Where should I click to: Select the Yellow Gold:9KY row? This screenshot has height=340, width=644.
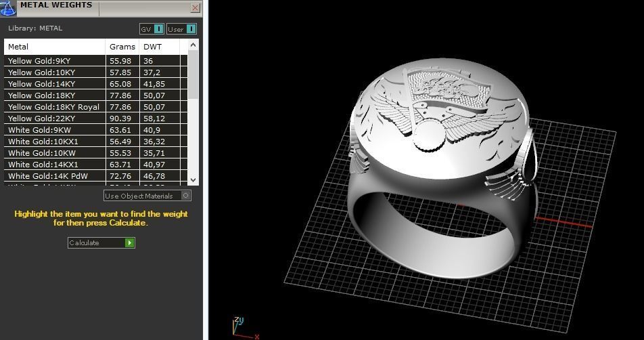[95, 61]
